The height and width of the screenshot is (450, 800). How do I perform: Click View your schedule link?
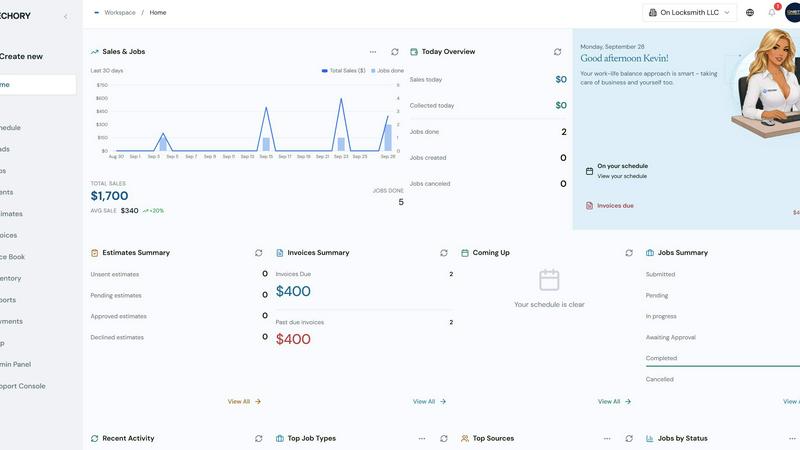click(x=622, y=177)
